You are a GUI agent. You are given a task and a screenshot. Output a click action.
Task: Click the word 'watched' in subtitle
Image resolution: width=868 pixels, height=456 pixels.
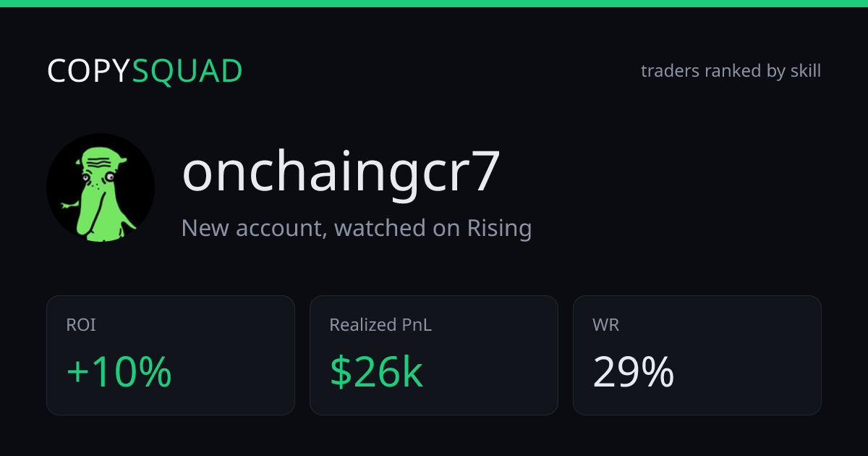(x=380, y=228)
